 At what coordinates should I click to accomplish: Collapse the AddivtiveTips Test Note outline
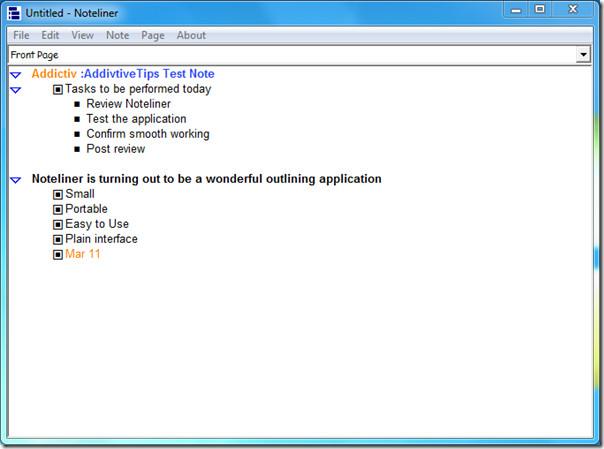15,75
